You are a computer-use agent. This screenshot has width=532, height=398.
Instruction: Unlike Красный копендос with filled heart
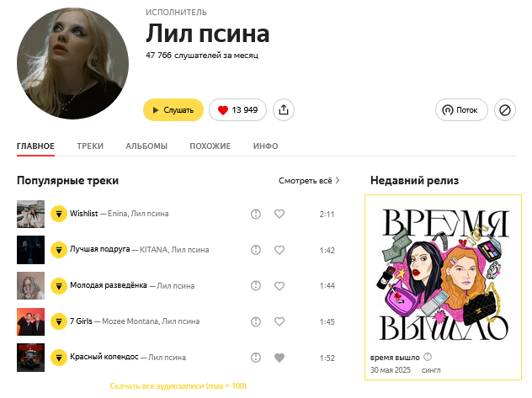[279, 358]
